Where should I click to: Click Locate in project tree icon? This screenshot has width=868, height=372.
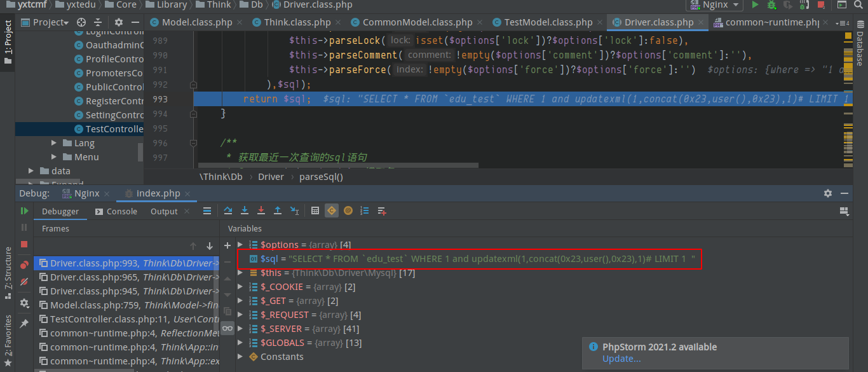[81, 22]
